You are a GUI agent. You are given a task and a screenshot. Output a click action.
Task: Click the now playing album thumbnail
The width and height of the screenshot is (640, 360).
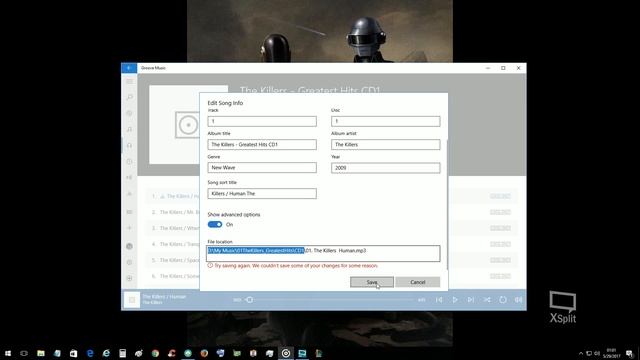[x=132, y=300]
